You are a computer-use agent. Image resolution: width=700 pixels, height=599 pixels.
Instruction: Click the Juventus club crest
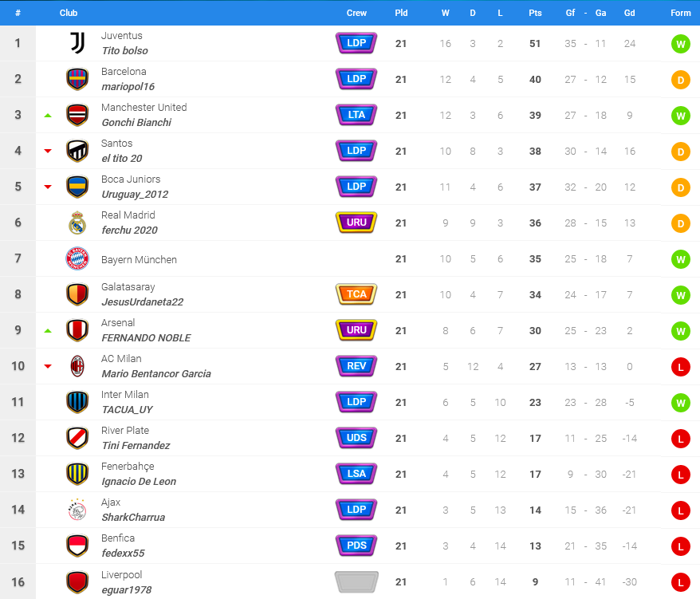click(77, 43)
